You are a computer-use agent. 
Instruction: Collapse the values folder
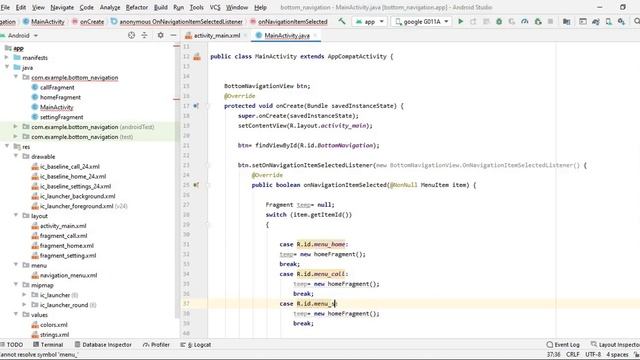coord(16,314)
